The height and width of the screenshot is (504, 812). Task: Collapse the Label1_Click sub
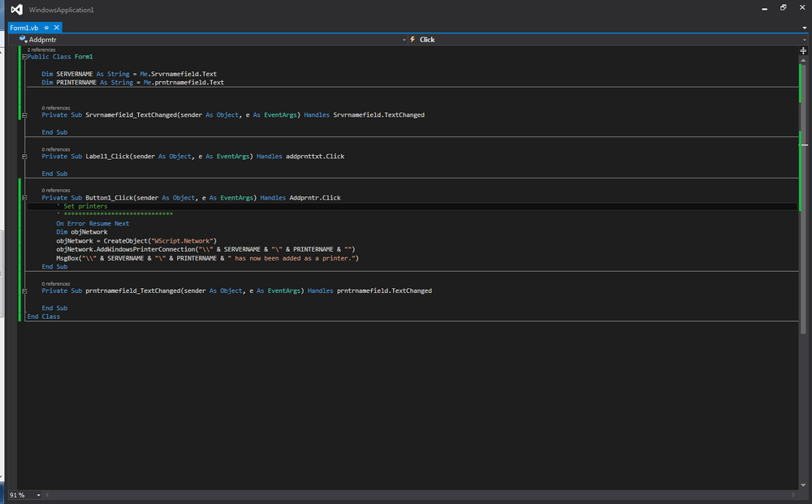pos(24,157)
